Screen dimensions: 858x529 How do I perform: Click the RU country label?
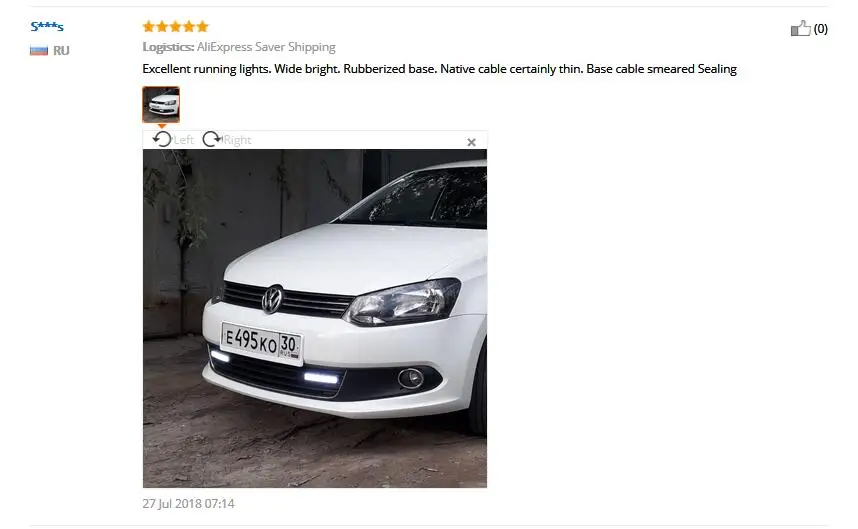pyautogui.click(x=61, y=50)
